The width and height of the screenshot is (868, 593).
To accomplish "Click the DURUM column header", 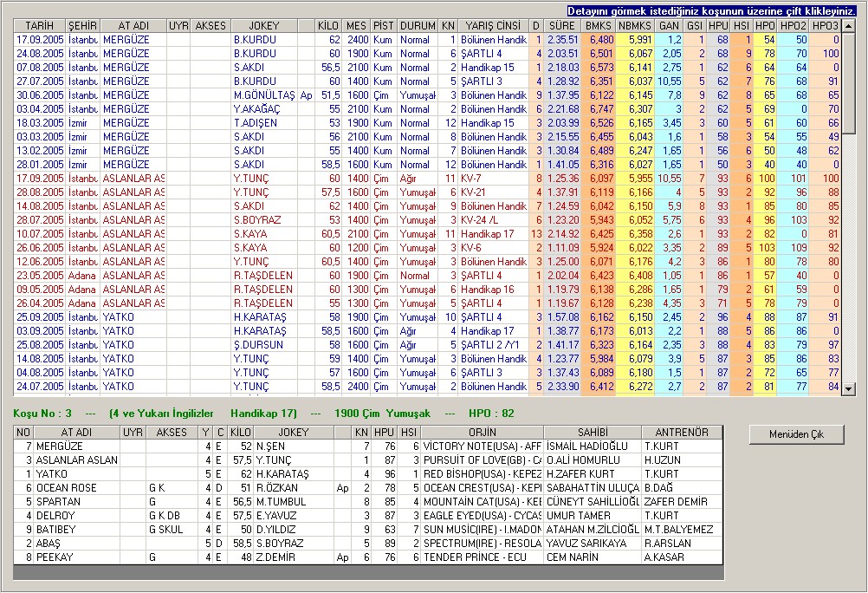I will tap(418, 26).
